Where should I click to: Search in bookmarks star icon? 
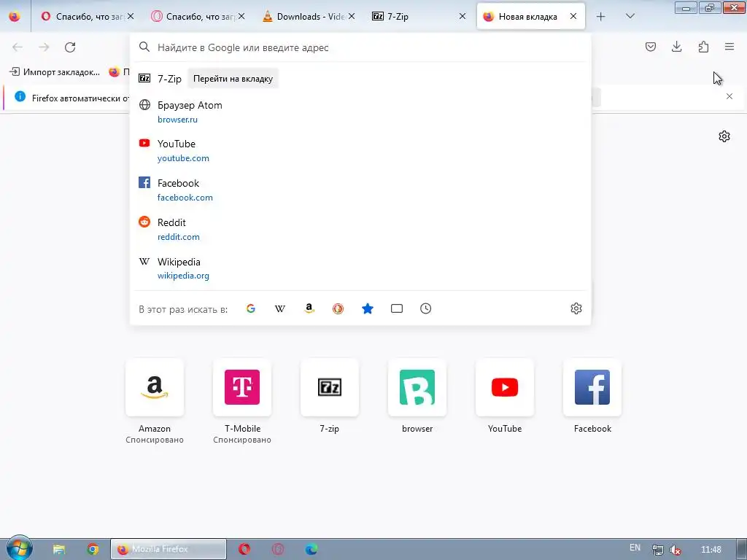(368, 308)
